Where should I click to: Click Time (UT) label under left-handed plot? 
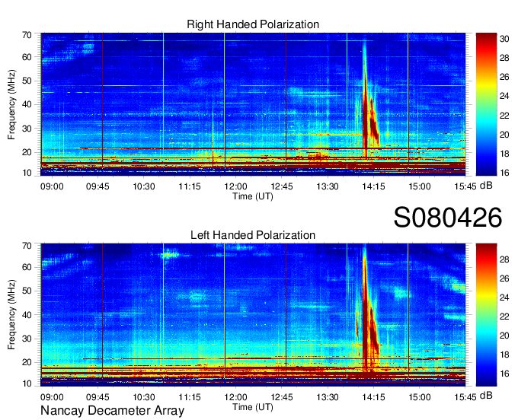253,407
